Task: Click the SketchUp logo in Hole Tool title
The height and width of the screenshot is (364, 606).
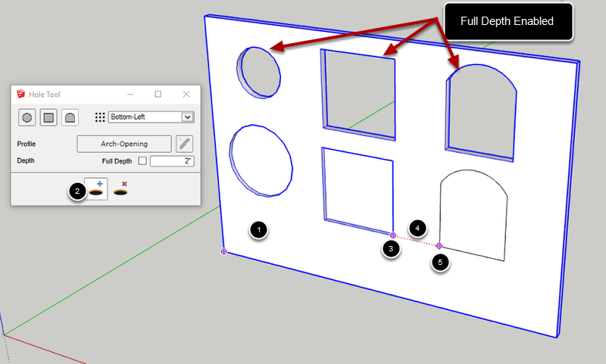Action: tap(21, 95)
